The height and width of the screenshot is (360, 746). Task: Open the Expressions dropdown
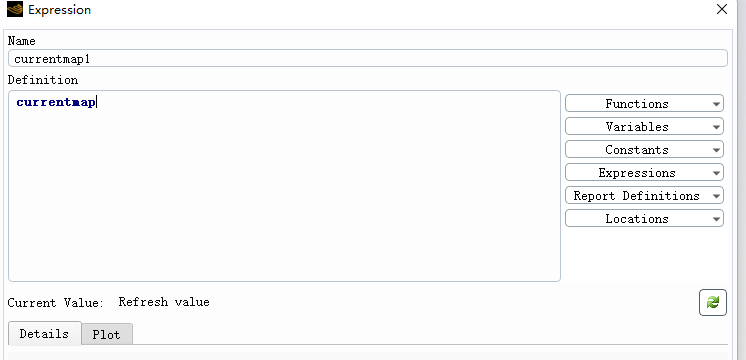(x=644, y=173)
